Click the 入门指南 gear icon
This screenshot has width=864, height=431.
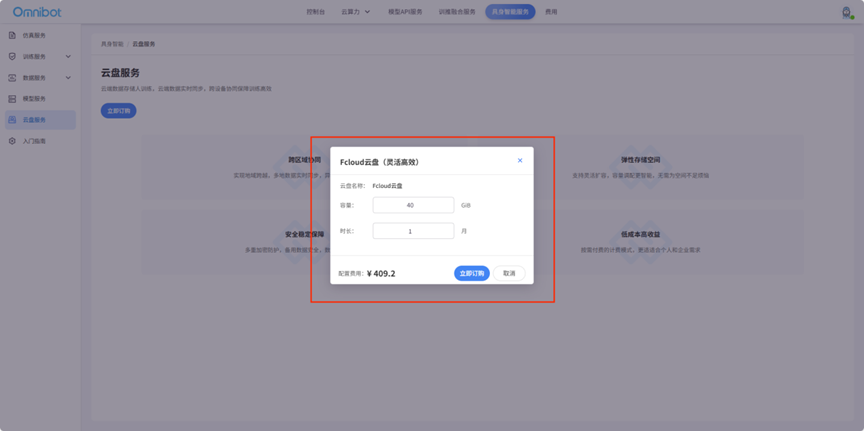tap(12, 141)
